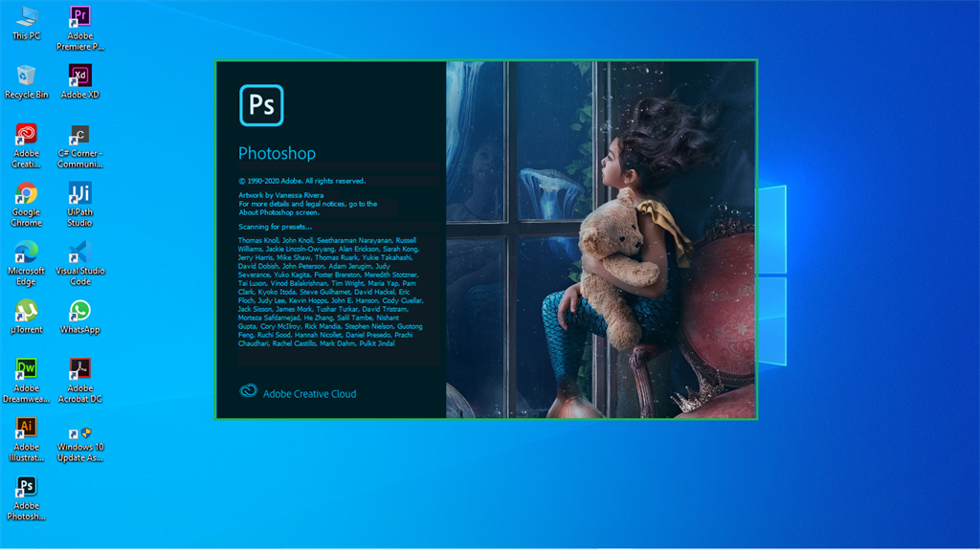
Task: Select the Adobe Premiere Pro shortcut
Action: point(80,29)
